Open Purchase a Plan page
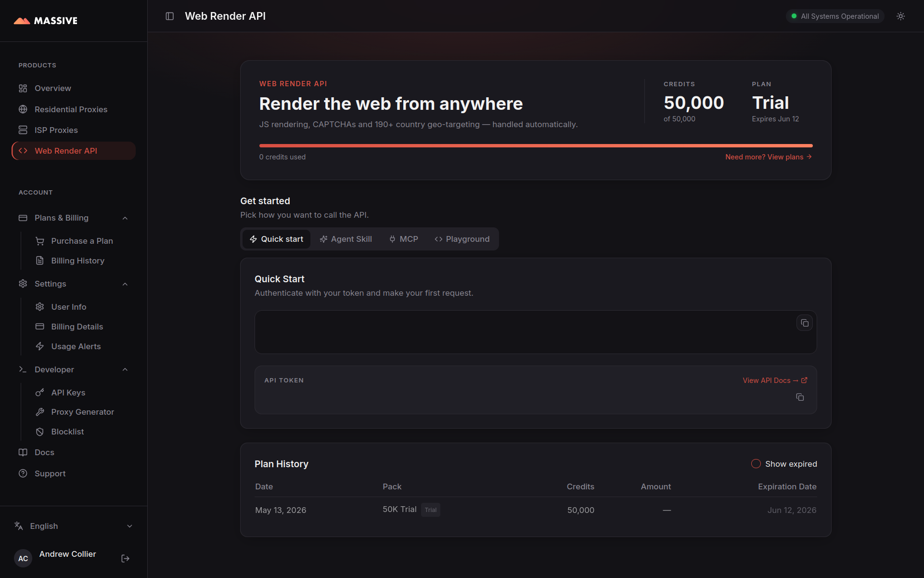 [82, 241]
